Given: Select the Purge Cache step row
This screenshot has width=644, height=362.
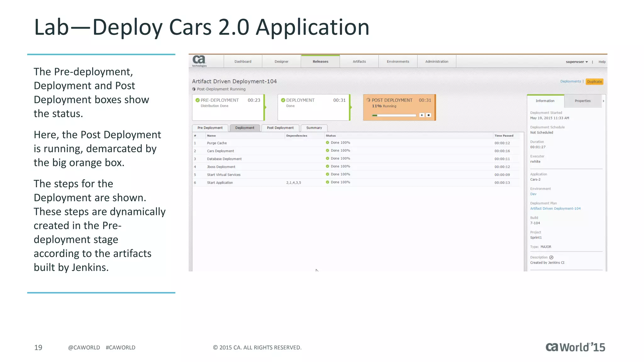Looking at the screenshot, I should 356,143.
